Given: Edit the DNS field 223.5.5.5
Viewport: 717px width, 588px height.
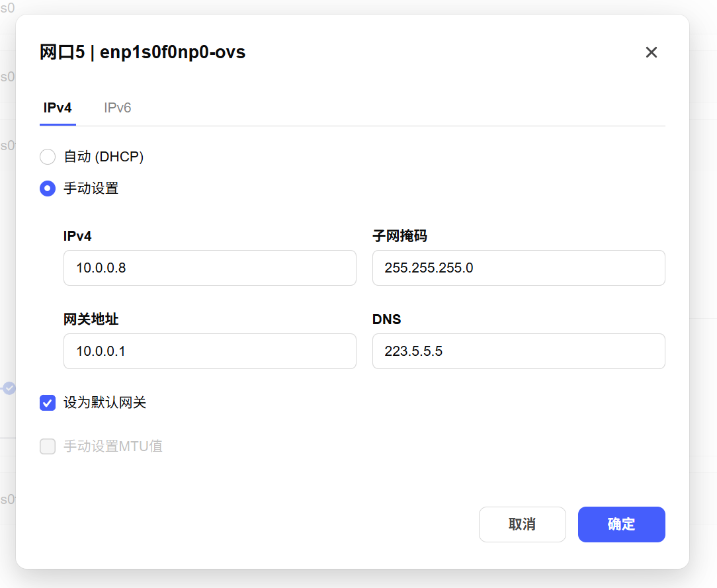Looking at the screenshot, I should pyautogui.click(x=519, y=351).
